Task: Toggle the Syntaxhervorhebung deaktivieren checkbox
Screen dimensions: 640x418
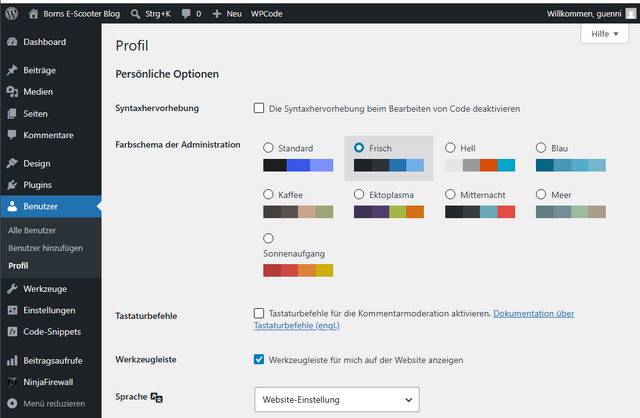Action: pyautogui.click(x=259, y=108)
